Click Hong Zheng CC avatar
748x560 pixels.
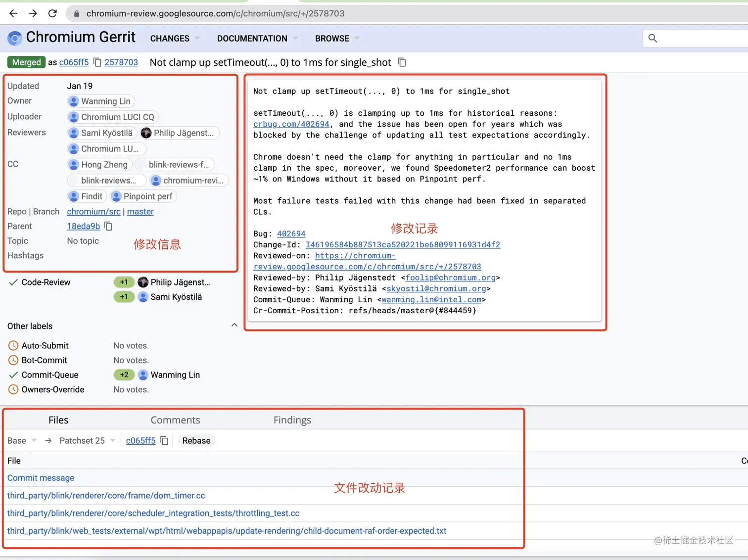tap(74, 165)
